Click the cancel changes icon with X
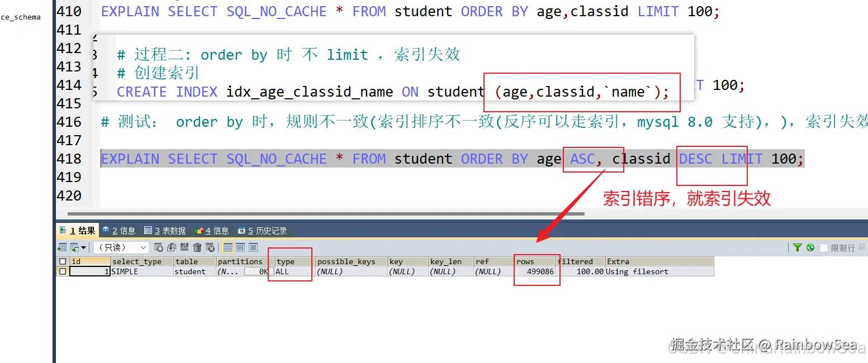This screenshot has width=868, height=363. click(210, 247)
